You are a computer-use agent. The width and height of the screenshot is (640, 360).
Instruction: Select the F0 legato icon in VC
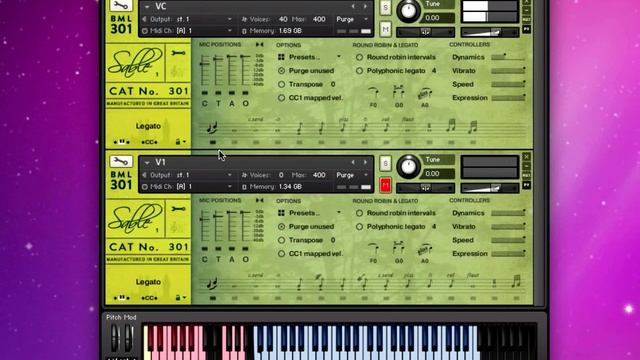(373, 93)
